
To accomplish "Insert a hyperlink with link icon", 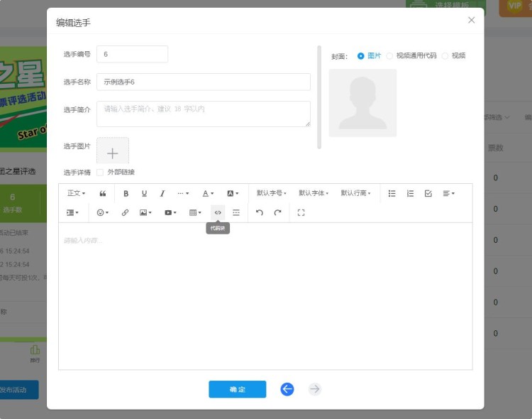I will 125,212.
